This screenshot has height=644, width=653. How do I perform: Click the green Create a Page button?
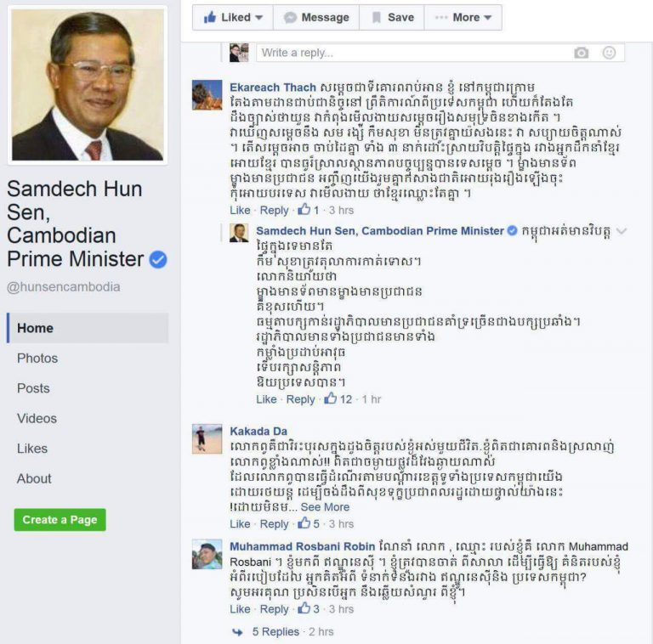[60, 520]
